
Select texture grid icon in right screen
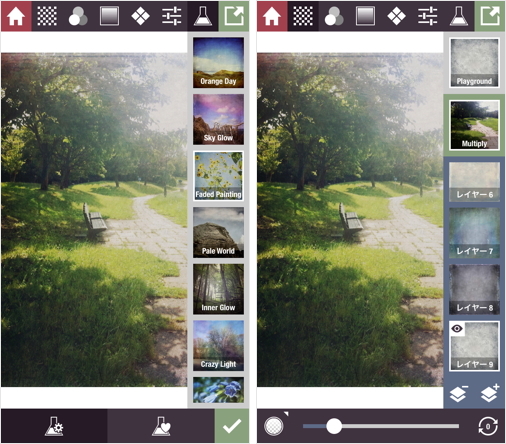303,16
